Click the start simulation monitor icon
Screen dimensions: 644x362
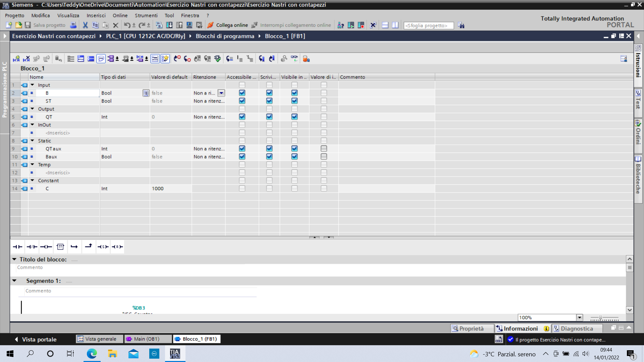click(x=190, y=25)
